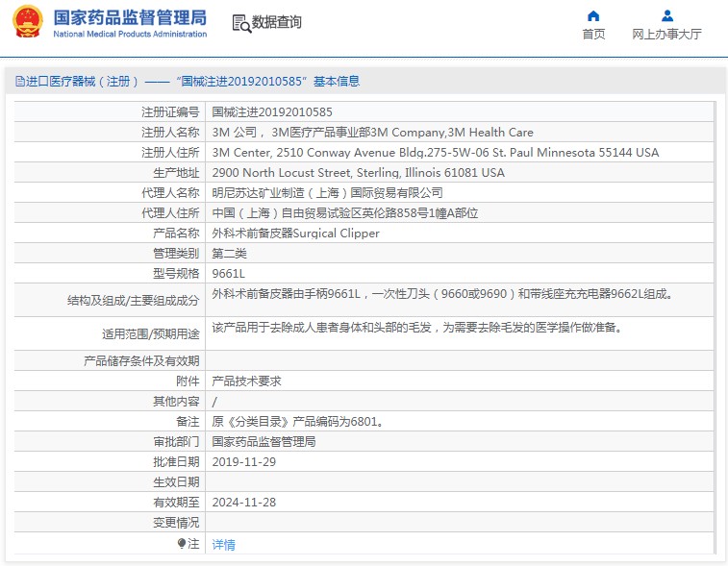Click the 代理人住所 row label
The width and height of the screenshot is (728, 566).
click(170, 213)
